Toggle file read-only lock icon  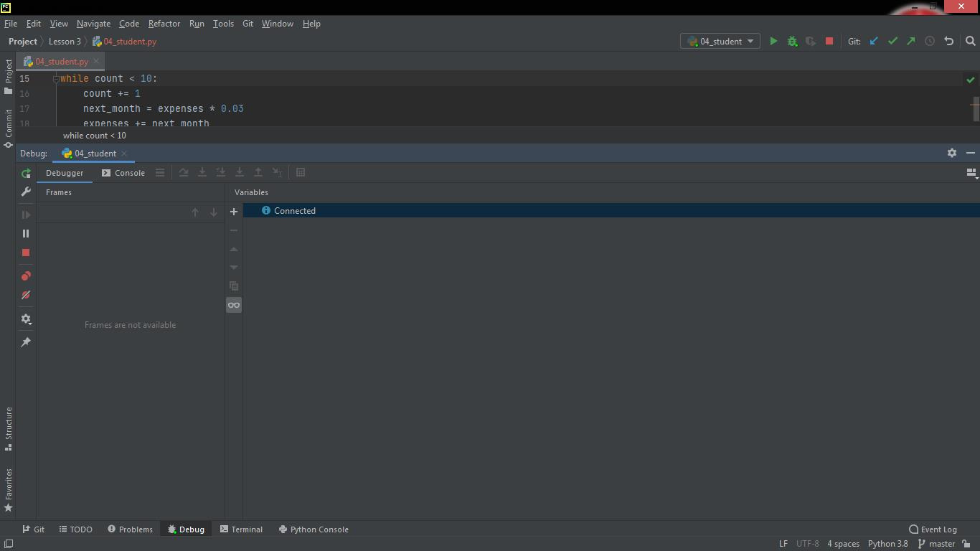966,544
